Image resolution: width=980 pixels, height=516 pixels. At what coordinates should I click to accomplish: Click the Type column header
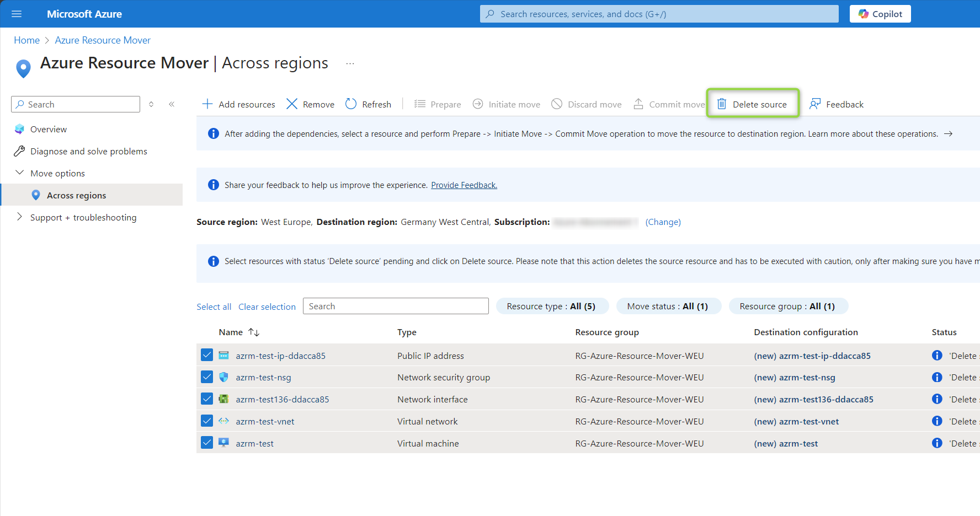[x=407, y=332]
